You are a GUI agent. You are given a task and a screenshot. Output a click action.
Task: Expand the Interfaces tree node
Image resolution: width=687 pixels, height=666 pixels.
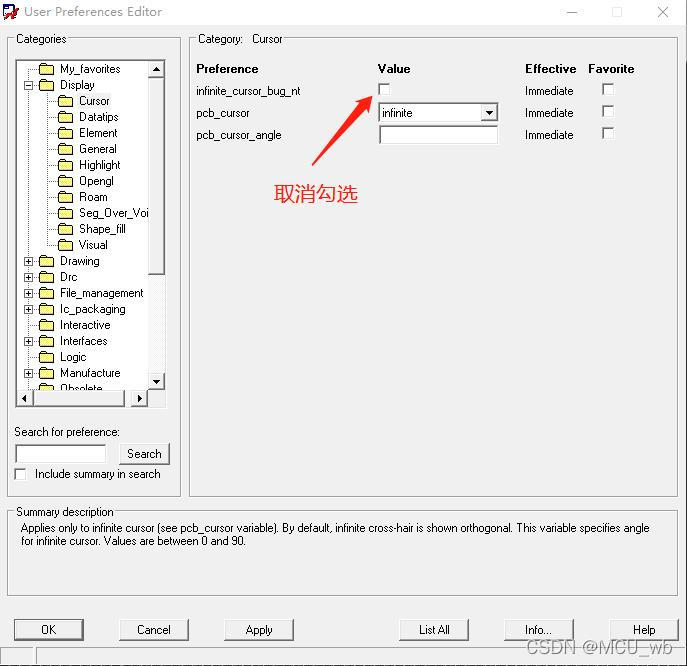pyautogui.click(x=28, y=341)
